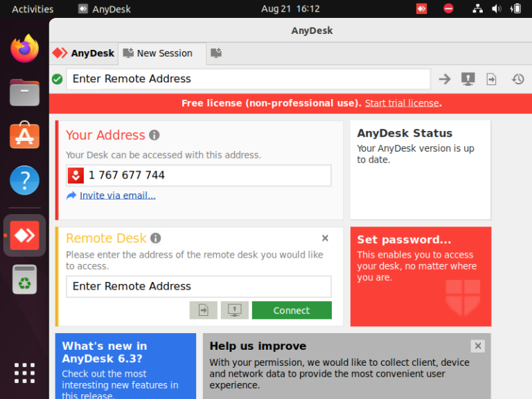Open the Set password red tile

(x=420, y=276)
